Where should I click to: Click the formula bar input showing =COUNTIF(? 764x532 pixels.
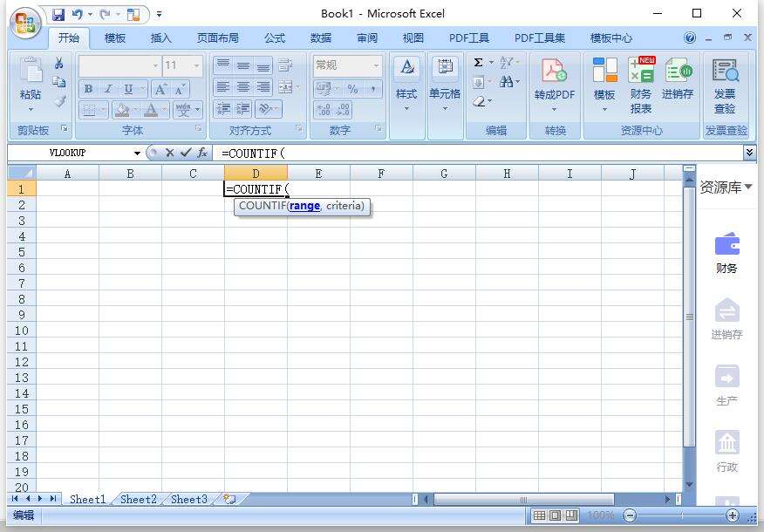478,153
